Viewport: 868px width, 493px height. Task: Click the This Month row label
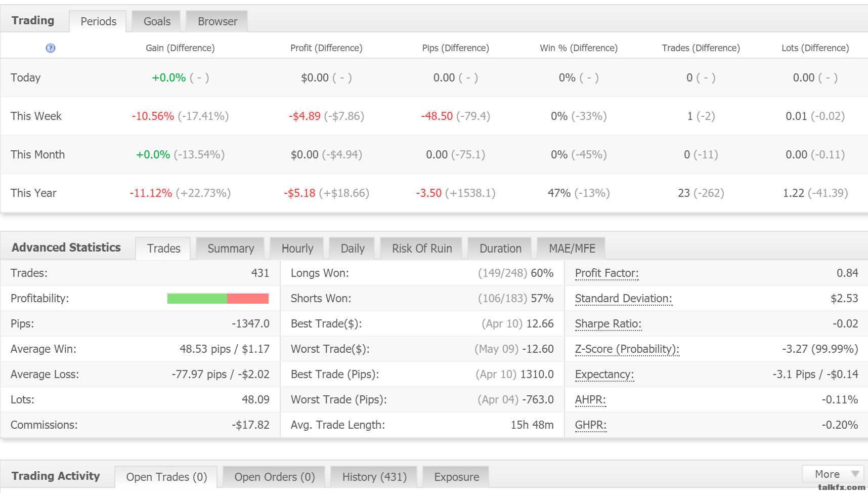(x=37, y=155)
